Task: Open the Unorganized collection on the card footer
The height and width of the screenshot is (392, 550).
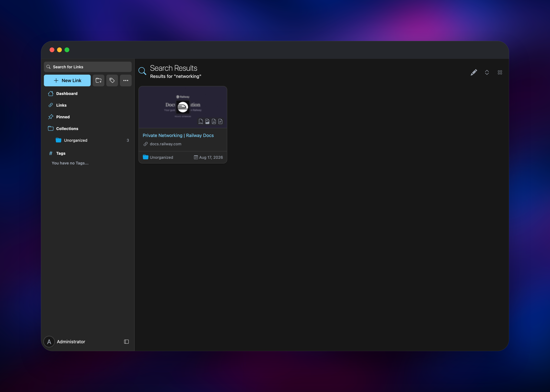Action: pos(158,157)
